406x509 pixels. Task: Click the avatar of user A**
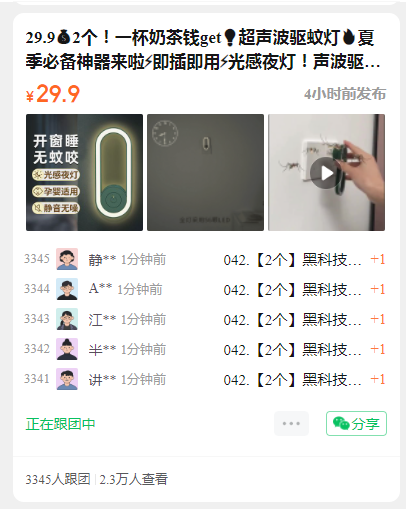[x=67, y=289]
